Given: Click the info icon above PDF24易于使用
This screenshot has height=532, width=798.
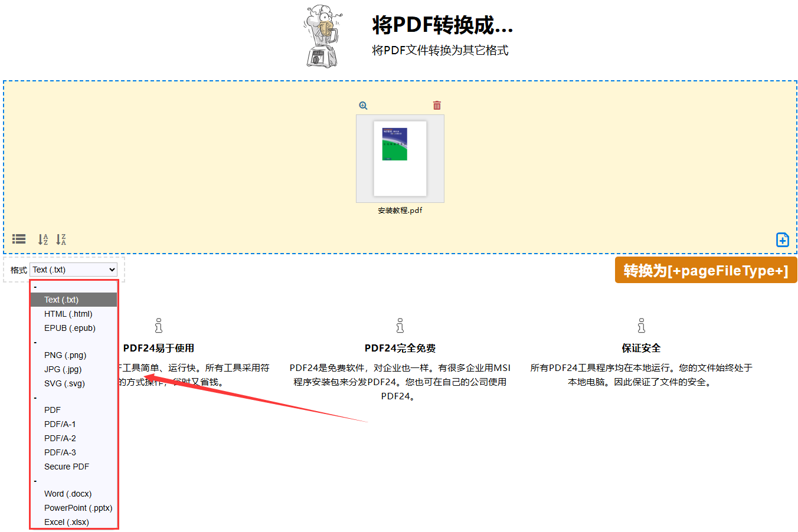Looking at the screenshot, I should (158, 326).
